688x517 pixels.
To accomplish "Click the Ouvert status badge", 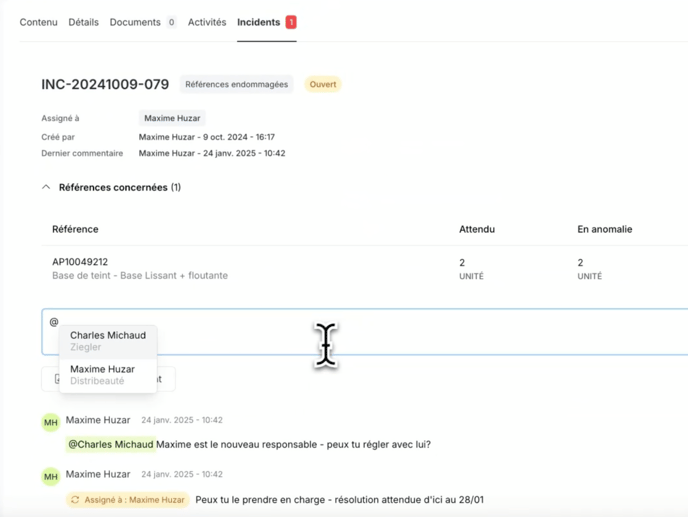I will (322, 85).
